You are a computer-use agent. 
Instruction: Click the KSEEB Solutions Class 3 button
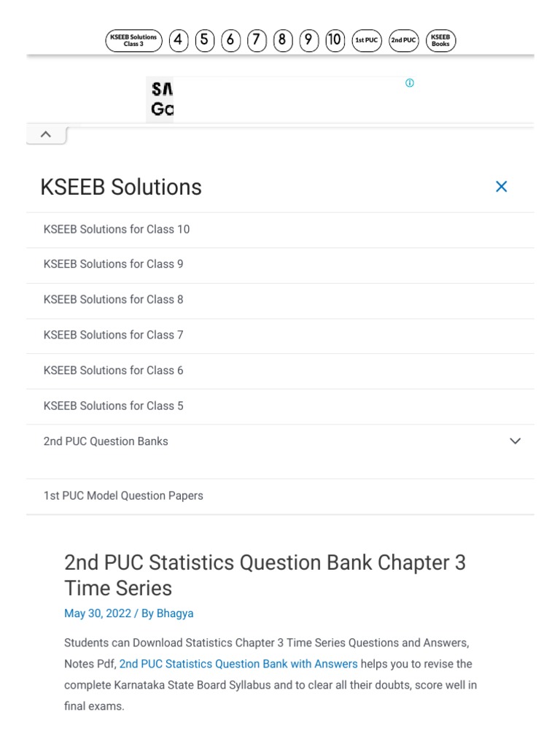click(x=133, y=40)
